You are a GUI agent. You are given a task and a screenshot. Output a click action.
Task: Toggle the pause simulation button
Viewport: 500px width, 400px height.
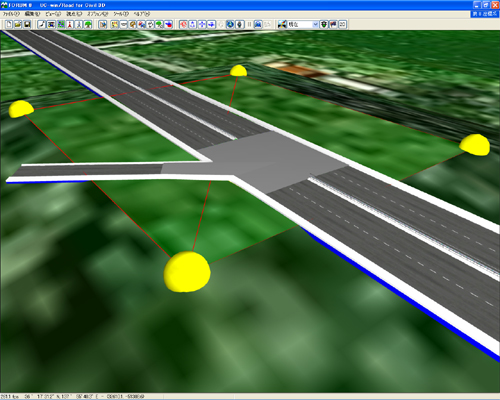pyautogui.click(x=249, y=24)
